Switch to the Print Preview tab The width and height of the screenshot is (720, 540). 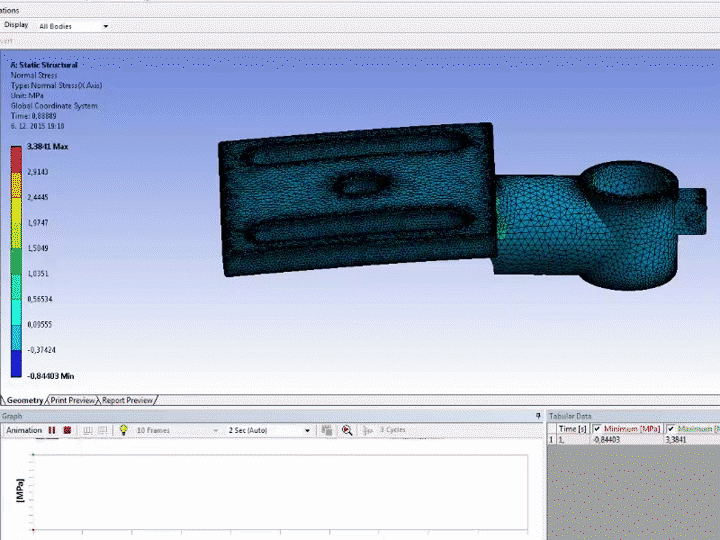(74, 400)
